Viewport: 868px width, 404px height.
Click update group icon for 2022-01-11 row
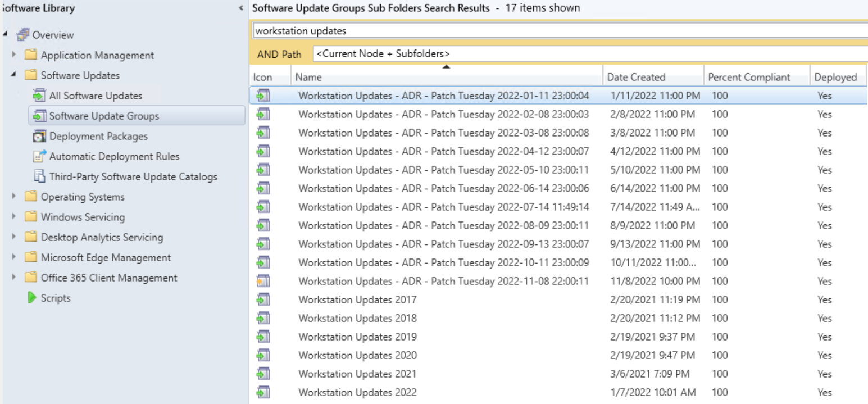(263, 96)
